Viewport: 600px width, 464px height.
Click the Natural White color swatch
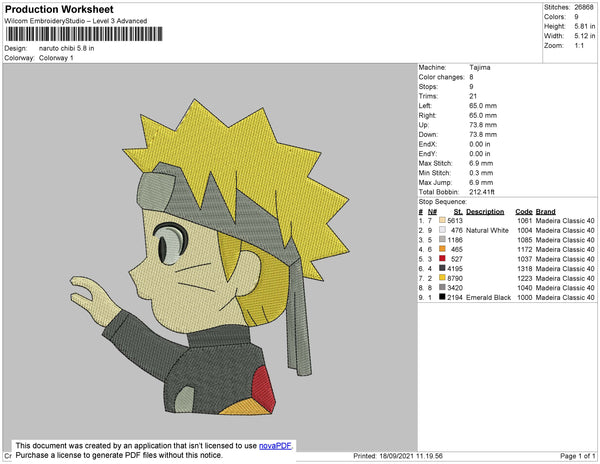(442, 230)
